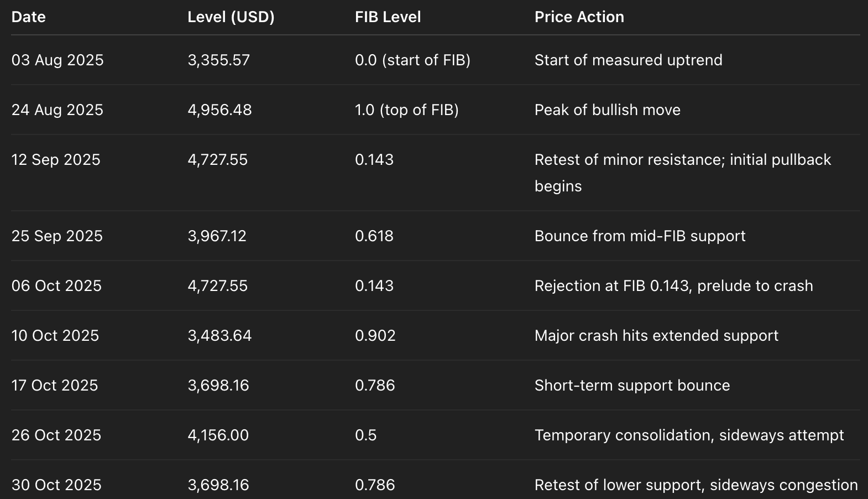Screen dimensions: 868x499
Task: Select the 4,956.48 peak level cell
Action: point(219,110)
